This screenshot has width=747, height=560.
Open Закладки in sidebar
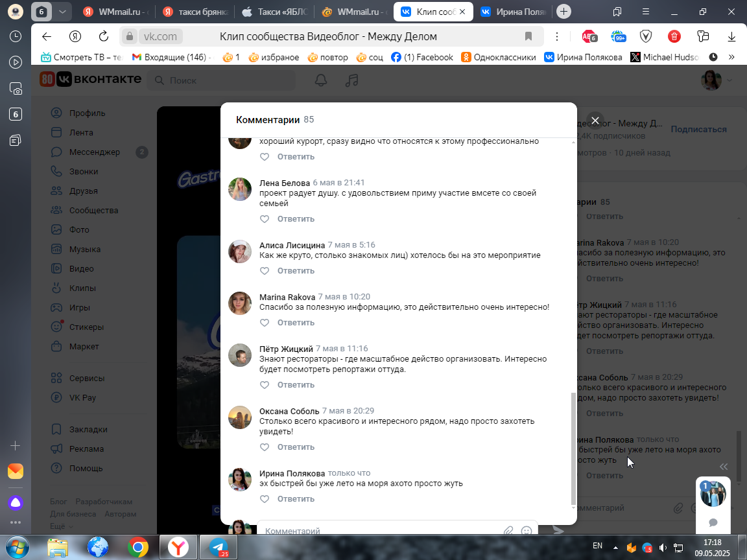88,430
